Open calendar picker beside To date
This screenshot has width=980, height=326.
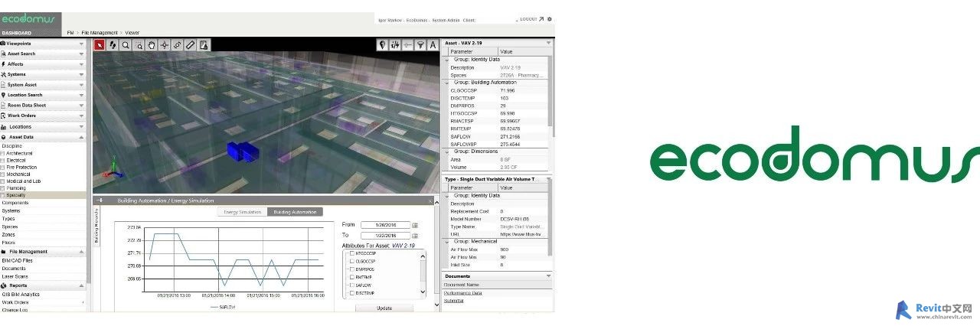[415, 235]
